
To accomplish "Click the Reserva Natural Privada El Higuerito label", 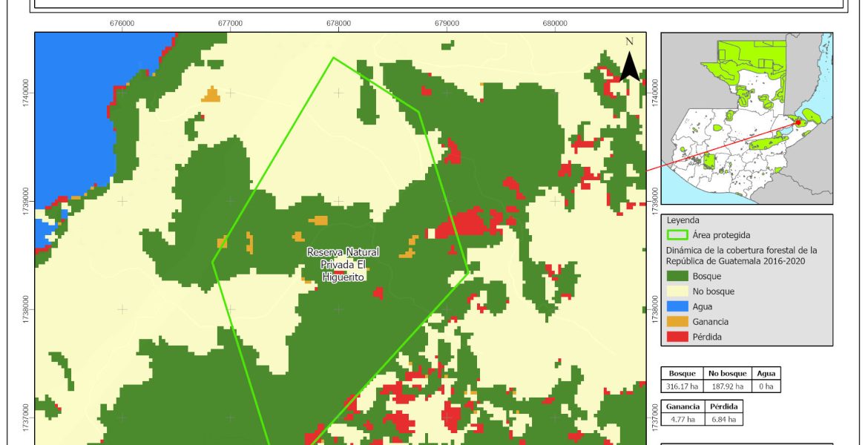I will pos(339,264).
